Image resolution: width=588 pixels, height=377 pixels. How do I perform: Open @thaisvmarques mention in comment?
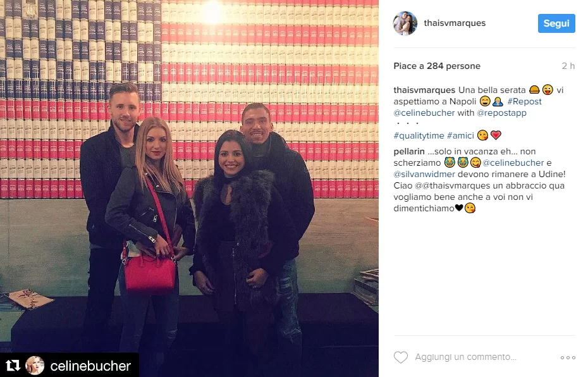pyautogui.click(x=456, y=186)
